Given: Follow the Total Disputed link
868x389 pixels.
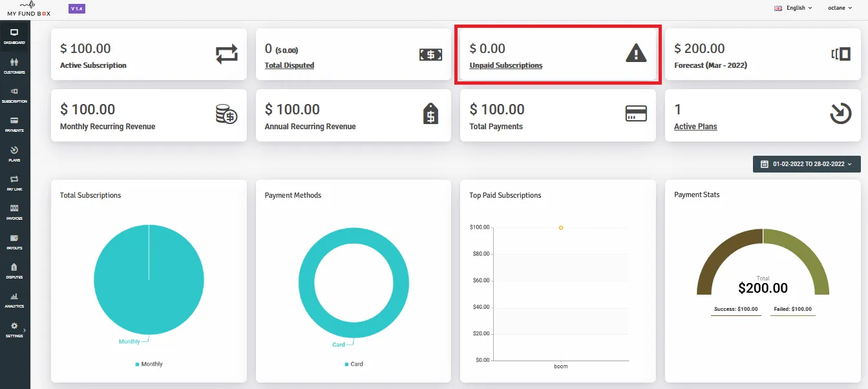Looking at the screenshot, I should point(290,65).
